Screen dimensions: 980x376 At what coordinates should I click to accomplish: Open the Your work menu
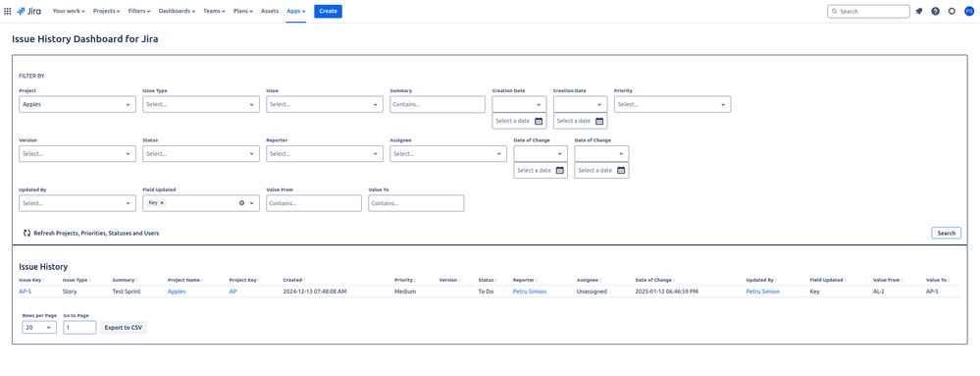[x=69, y=11]
